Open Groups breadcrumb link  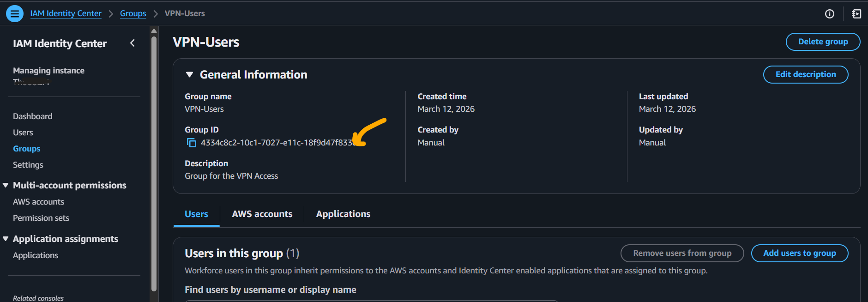133,13
